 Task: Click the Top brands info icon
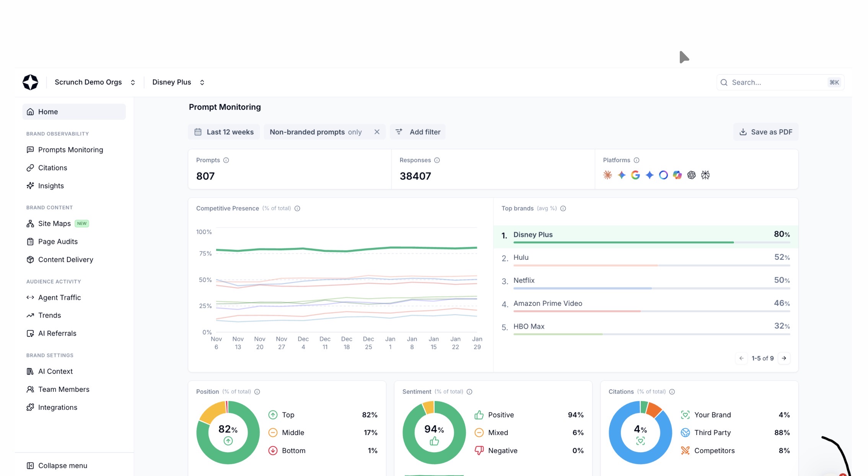563,208
